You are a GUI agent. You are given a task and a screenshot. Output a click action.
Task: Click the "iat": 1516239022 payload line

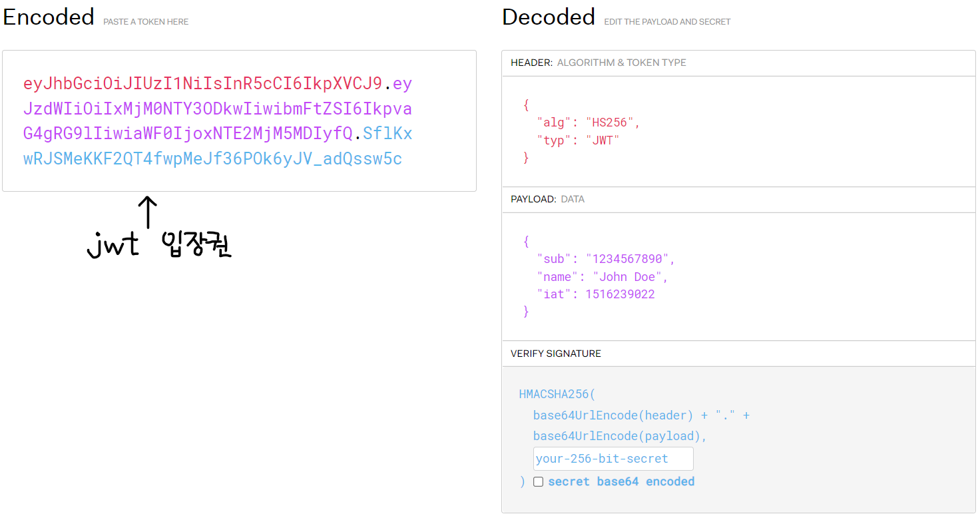pos(596,294)
